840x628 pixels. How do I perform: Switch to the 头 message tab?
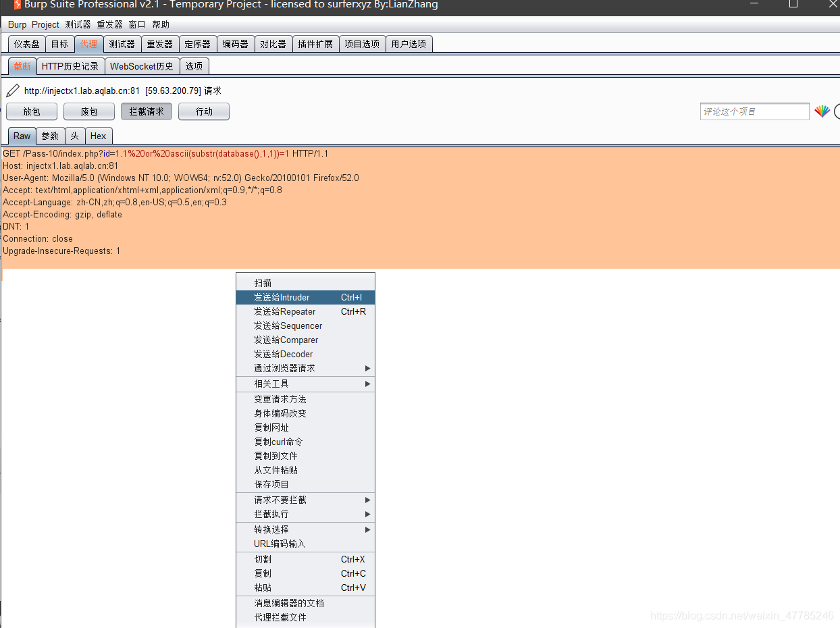(x=74, y=136)
